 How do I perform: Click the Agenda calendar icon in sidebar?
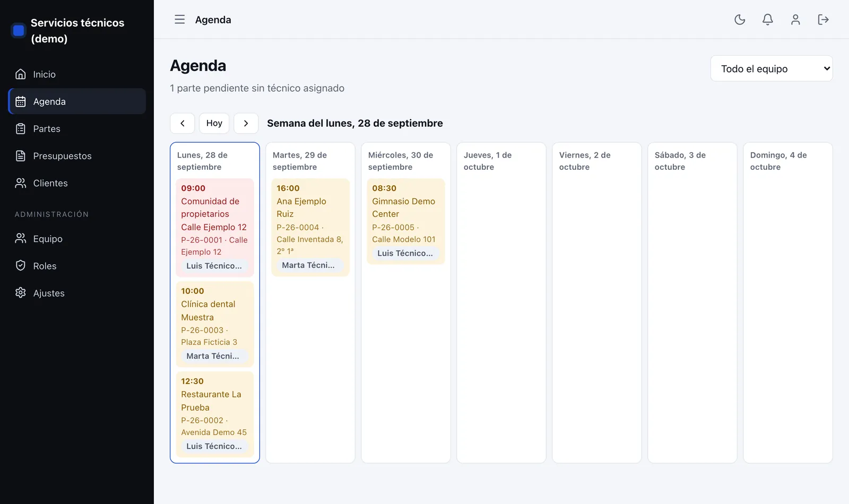(x=21, y=101)
